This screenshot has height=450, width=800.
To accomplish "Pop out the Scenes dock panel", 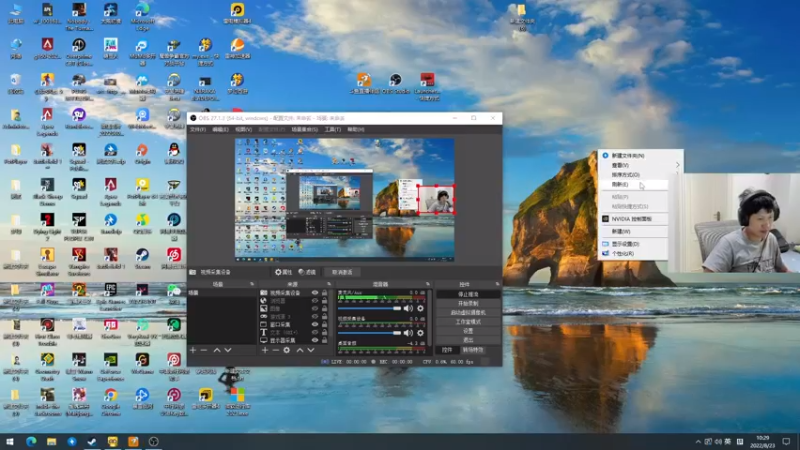I will (252, 284).
